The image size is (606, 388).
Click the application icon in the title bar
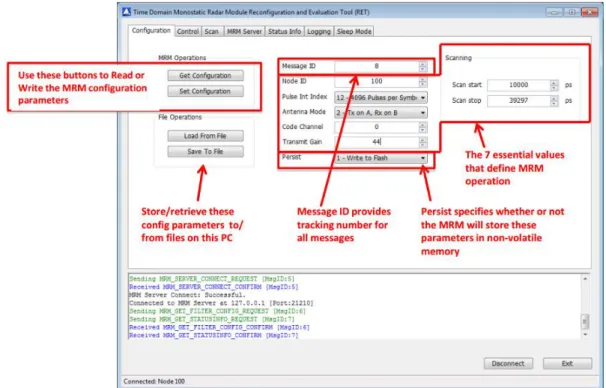[126, 12]
